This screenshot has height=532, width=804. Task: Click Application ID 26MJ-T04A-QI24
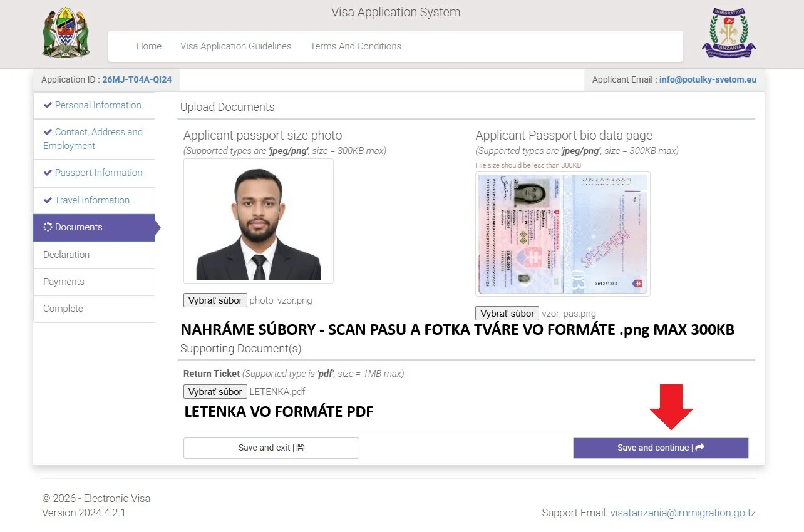pyautogui.click(x=137, y=79)
